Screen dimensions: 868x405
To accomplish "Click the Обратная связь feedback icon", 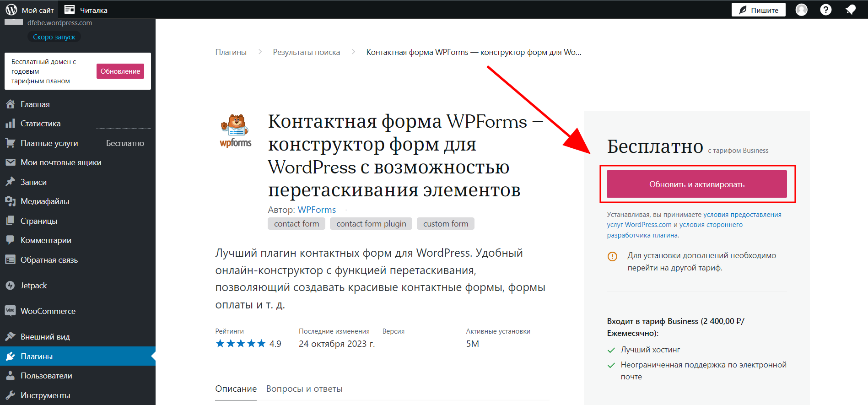I will coord(10,260).
